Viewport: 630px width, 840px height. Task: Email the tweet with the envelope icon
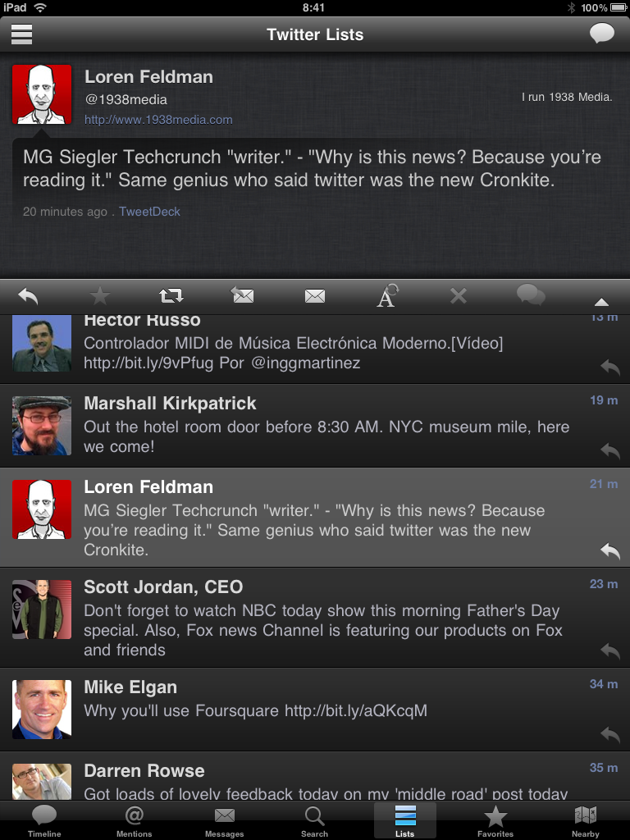coord(314,295)
